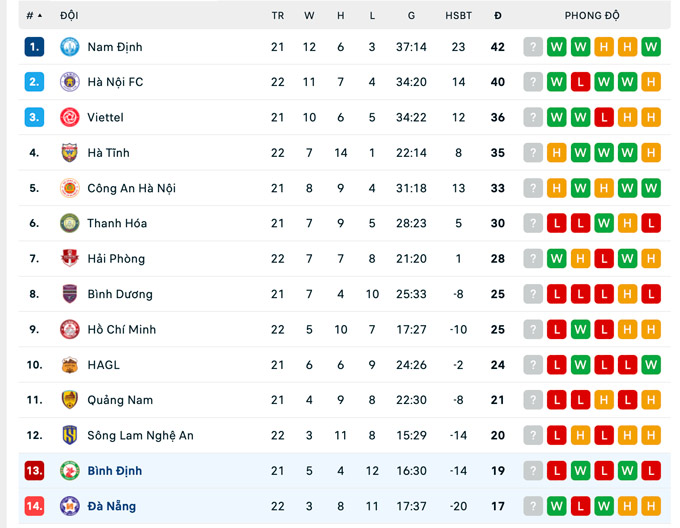Click the Hà Nội FC club crest
Screen dimensions: 680x528
(69, 82)
